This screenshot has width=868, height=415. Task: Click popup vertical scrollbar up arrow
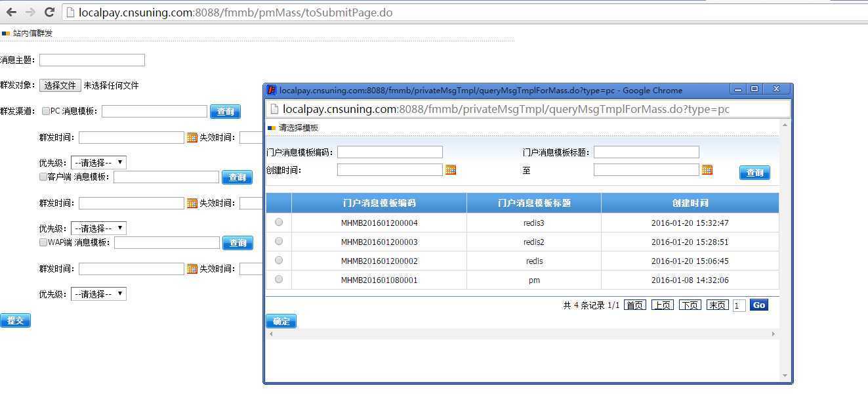point(785,125)
